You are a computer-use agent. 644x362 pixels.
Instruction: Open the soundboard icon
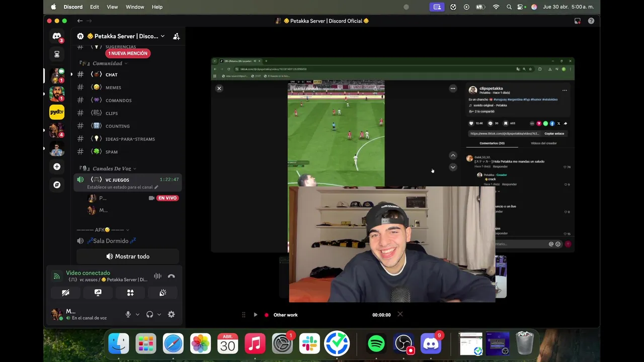163,293
